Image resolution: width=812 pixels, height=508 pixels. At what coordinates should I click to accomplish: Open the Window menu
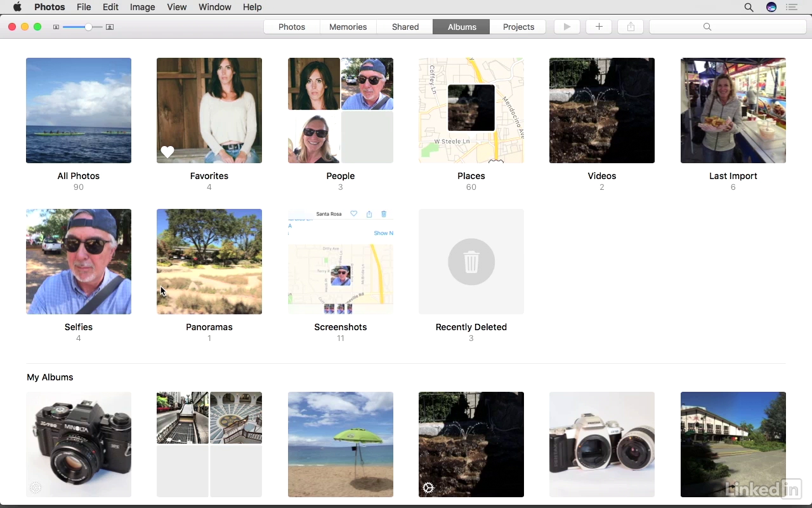(214, 7)
